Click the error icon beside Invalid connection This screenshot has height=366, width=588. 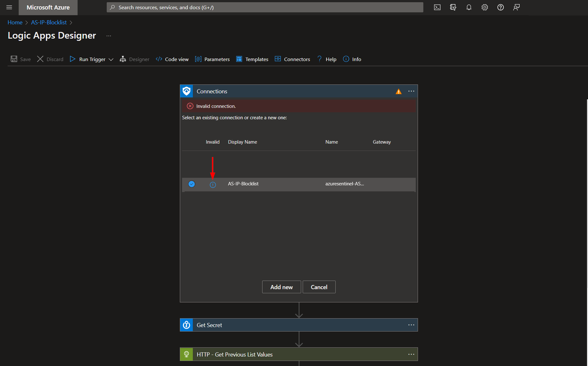tap(190, 106)
